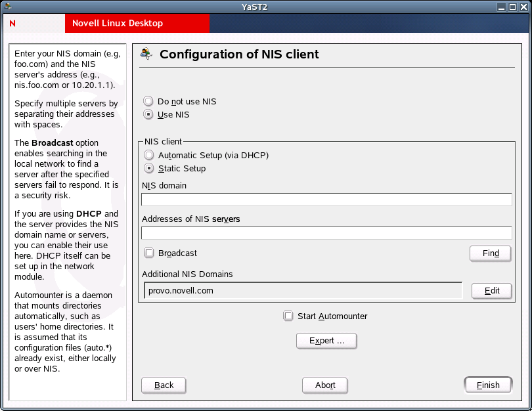This screenshot has height=411, width=532.
Task: Click the NIS client group box title
Action: coord(163,141)
